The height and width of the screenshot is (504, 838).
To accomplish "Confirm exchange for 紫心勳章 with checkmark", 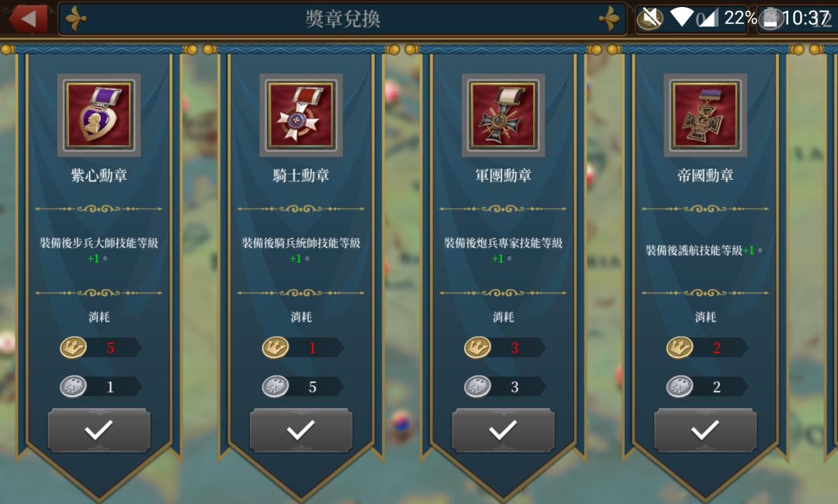I will coord(99,430).
